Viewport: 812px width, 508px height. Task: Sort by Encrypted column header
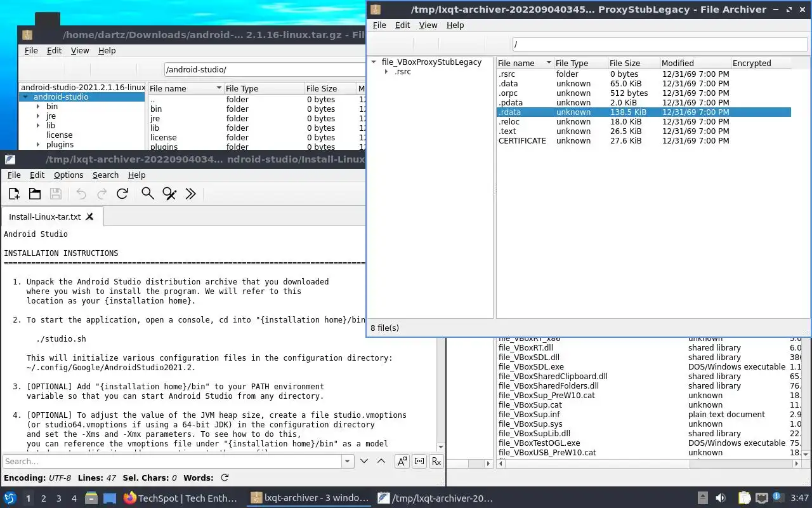coord(761,63)
